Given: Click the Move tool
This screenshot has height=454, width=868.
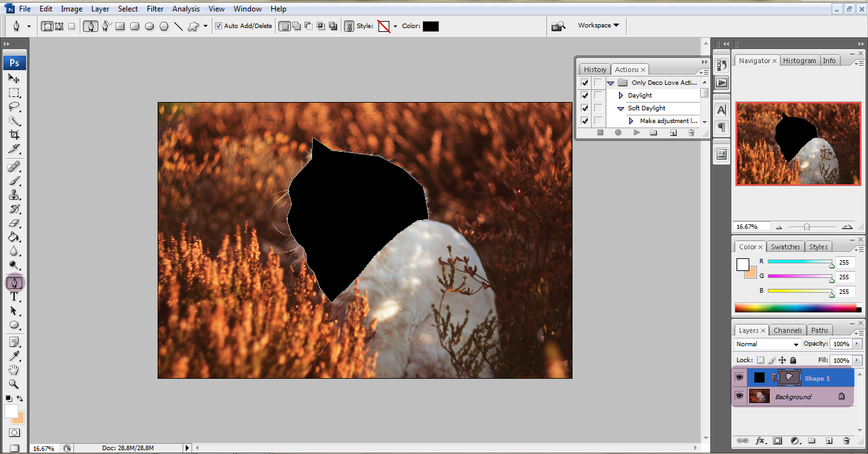Looking at the screenshot, I should pos(14,78).
